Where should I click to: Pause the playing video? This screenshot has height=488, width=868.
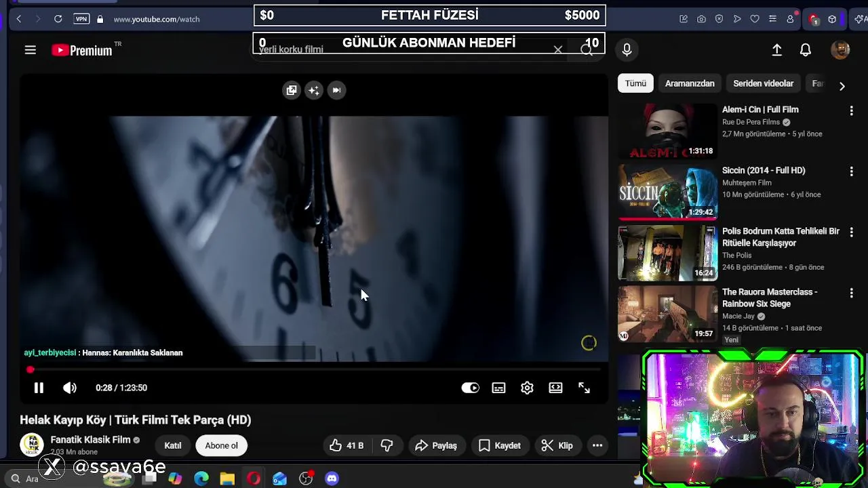click(x=39, y=388)
